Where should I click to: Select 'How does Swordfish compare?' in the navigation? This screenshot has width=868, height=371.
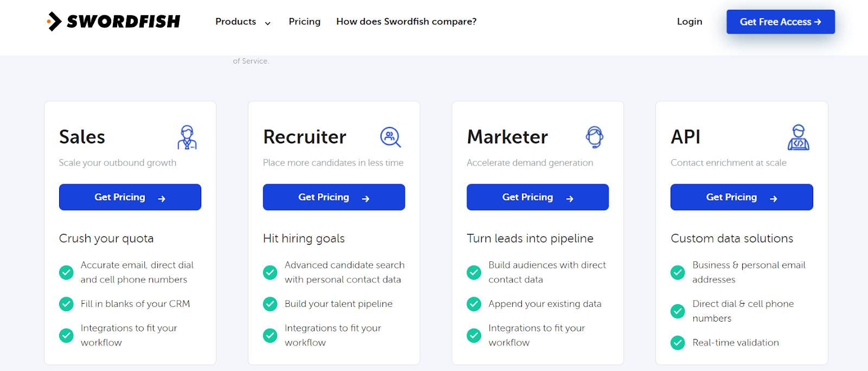click(406, 22)
